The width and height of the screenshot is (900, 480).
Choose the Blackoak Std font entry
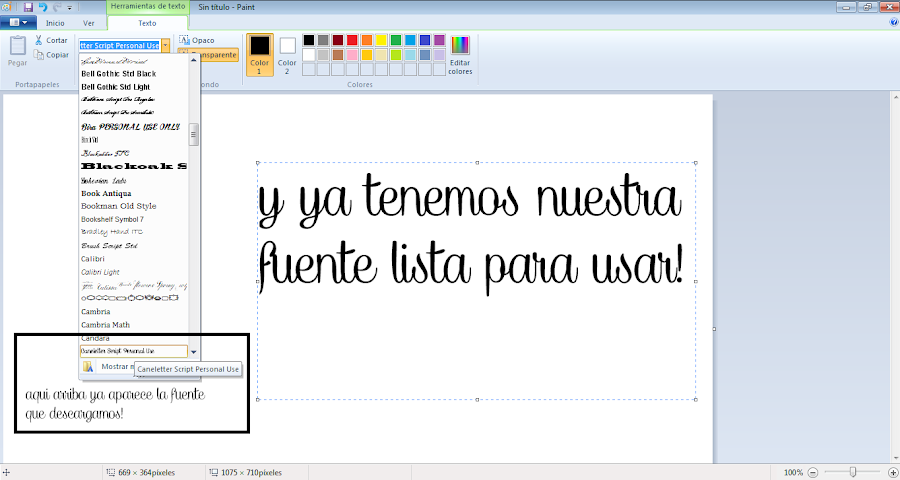[x=134, y=167]
